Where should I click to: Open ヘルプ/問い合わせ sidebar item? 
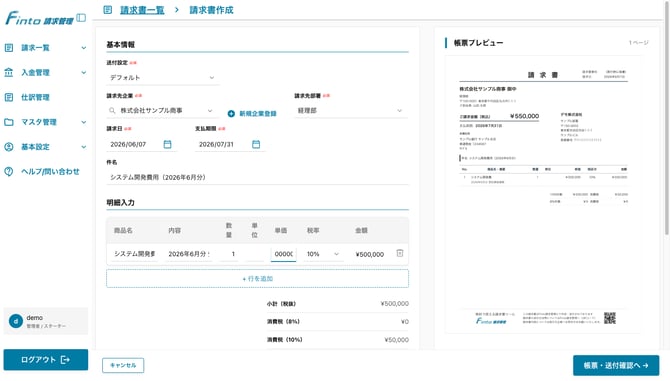coord(45,172)
